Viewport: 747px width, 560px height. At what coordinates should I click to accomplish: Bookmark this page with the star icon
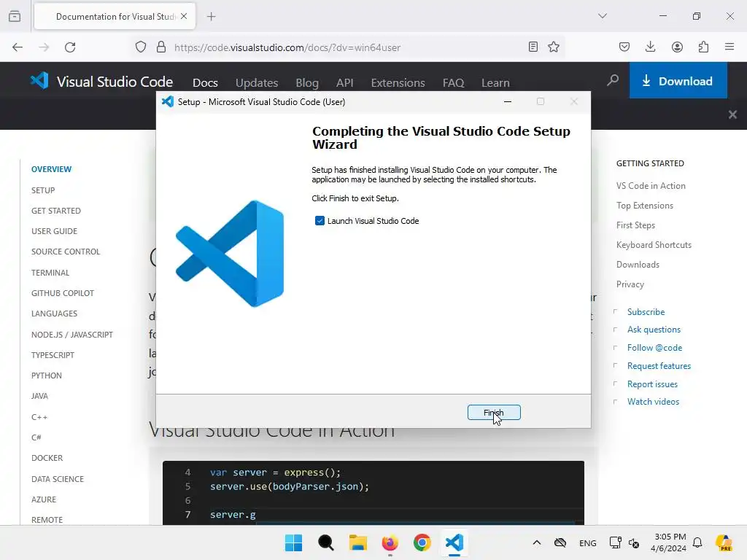tap(553, 47)
